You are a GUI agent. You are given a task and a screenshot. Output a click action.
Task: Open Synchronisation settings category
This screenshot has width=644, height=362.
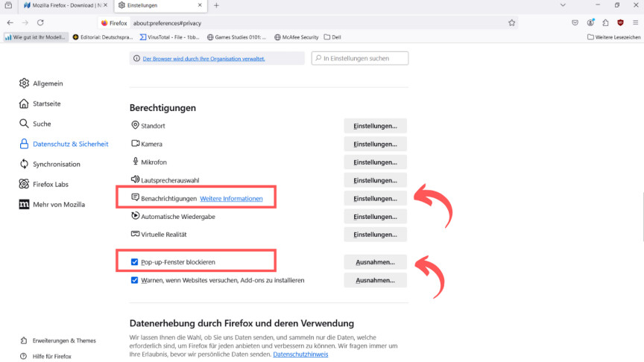pyautogui.click(x=49, y=164)
